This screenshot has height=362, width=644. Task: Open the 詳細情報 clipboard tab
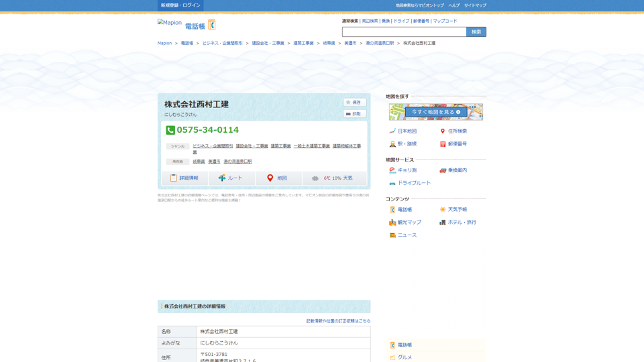pos(184,178)
